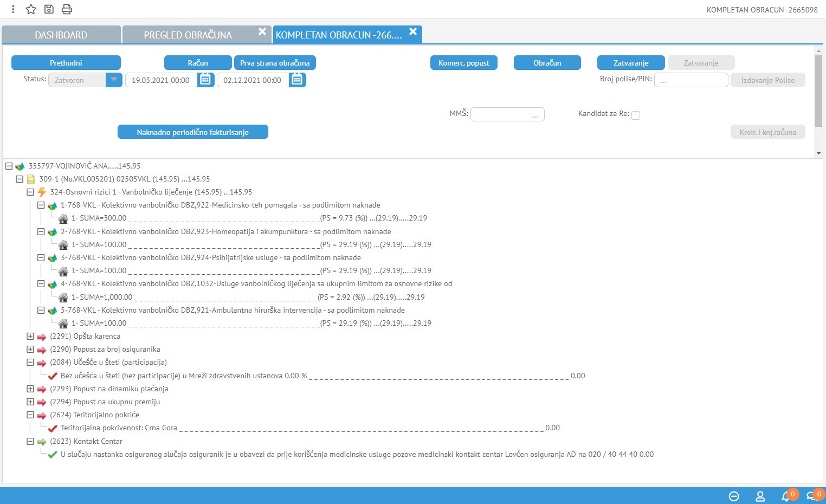Screen dimensions: 826x504
Task: Close the KOMPLETAN OBRACUN tab
Action: pos(413,31)
